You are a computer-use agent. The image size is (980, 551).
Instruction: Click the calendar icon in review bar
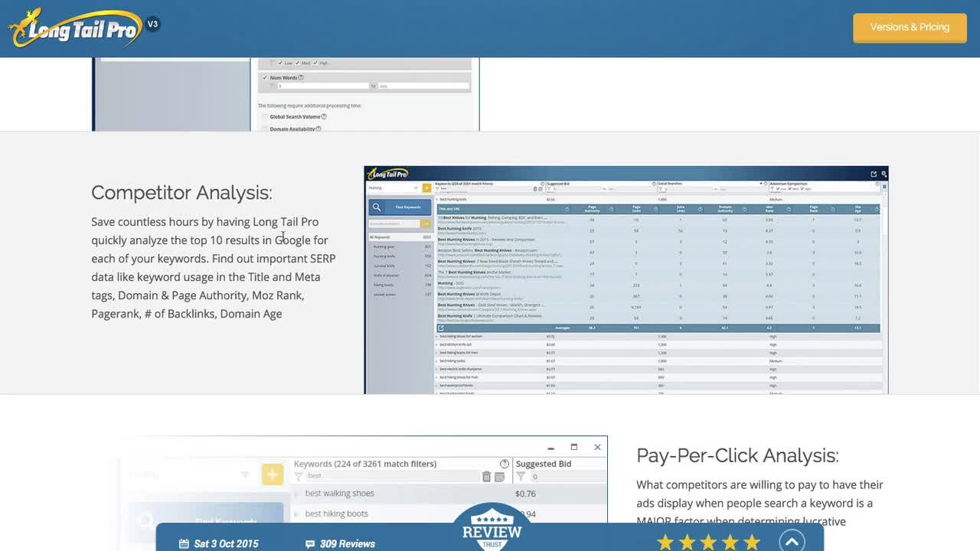coord(184,544)
